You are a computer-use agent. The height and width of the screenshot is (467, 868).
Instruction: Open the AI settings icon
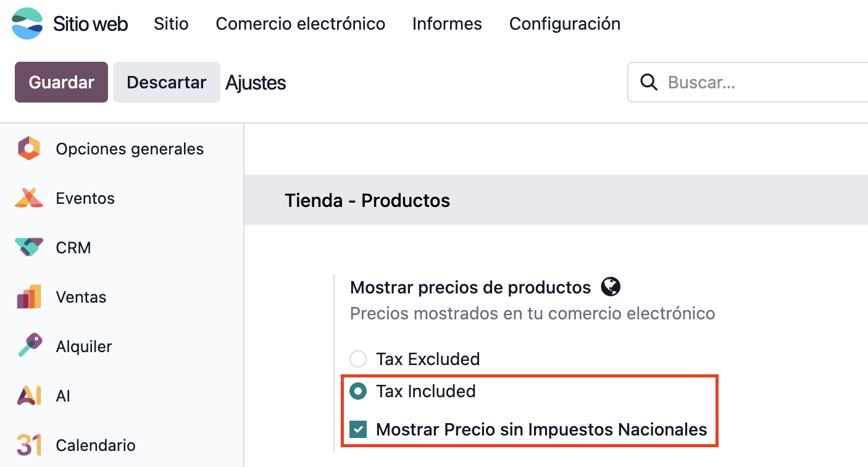(29, 396)
